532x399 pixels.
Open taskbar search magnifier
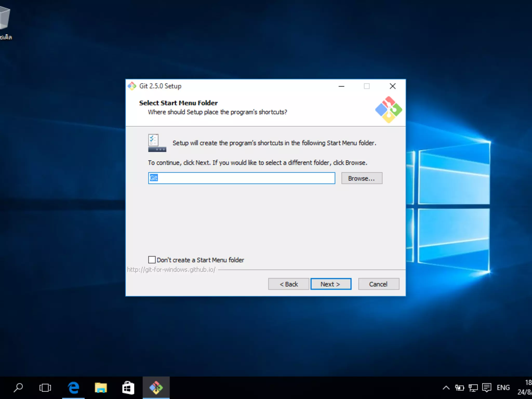[18, 388]
